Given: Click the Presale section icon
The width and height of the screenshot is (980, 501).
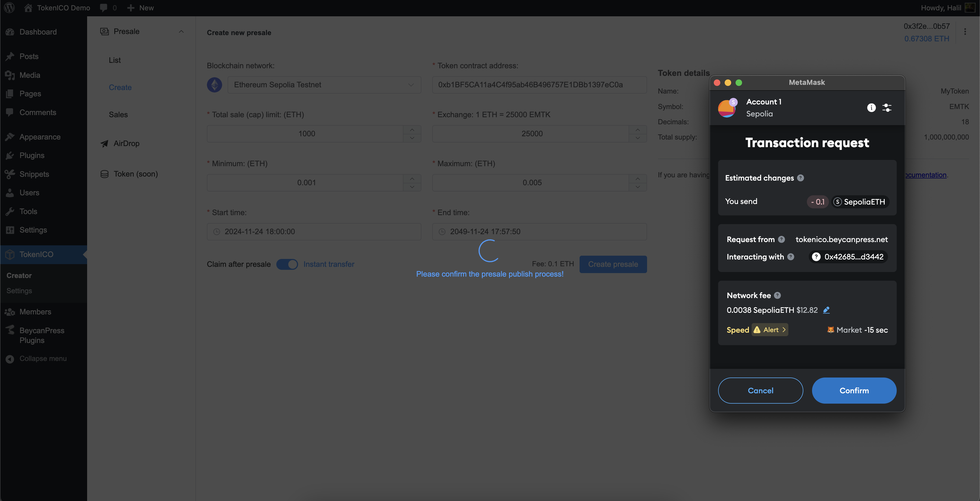Looking at the screenshot, I should pos(104,31).
